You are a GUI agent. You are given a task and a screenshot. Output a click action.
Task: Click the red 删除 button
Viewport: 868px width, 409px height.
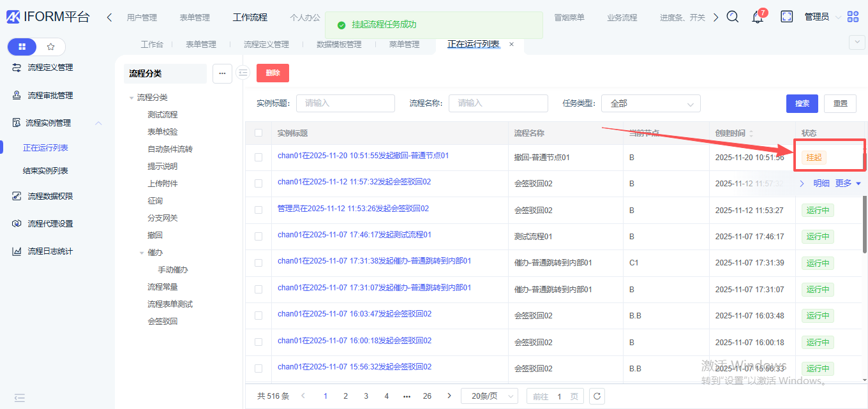(x=273, y=73)
